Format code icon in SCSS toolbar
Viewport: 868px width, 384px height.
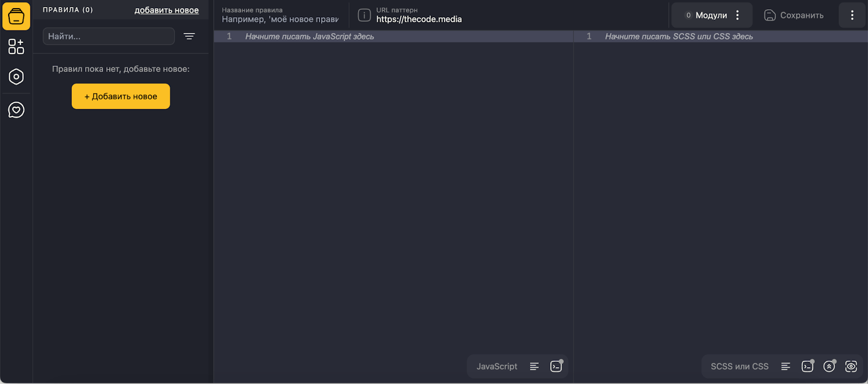786,367
